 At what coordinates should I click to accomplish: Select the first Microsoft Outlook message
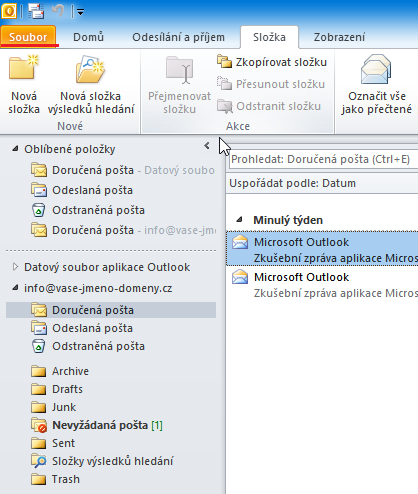pyautogui.click(x=322, y=249)
